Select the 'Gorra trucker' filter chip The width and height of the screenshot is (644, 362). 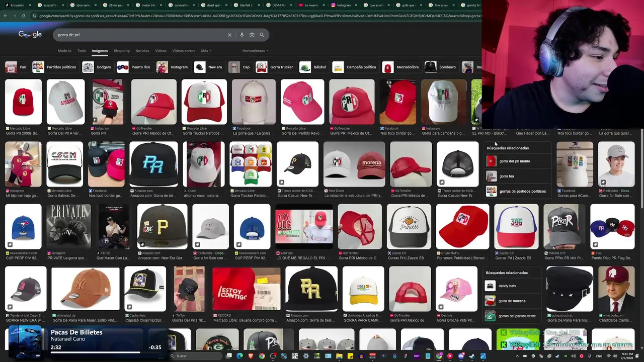[x=275, y=67]
